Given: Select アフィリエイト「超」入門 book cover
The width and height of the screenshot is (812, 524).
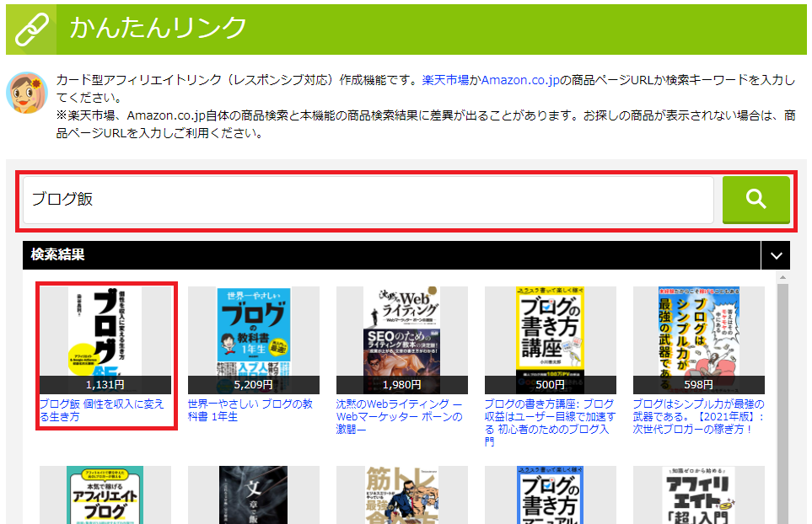Looking at the screenshot, I should click(698, 495).
